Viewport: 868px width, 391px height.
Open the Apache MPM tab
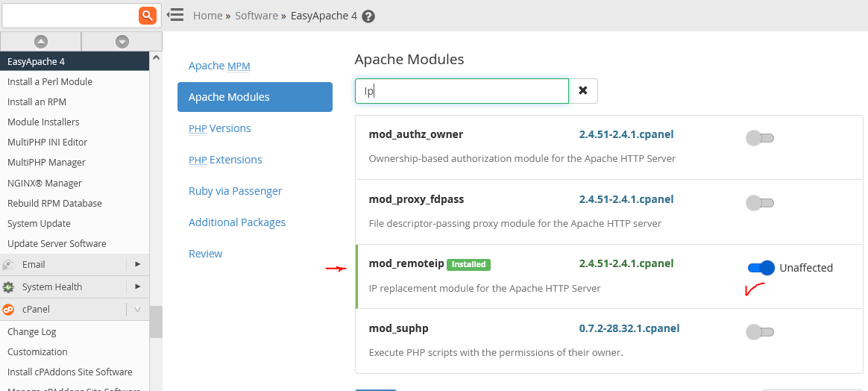219,66
